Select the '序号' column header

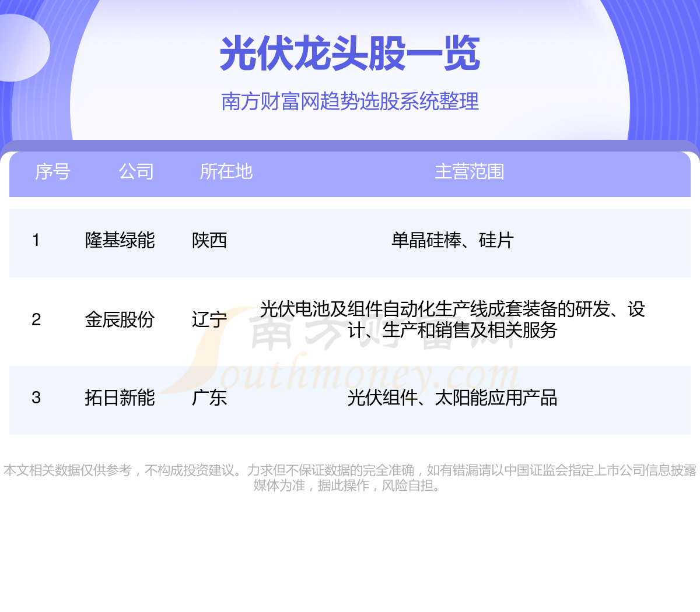point(52,171)
